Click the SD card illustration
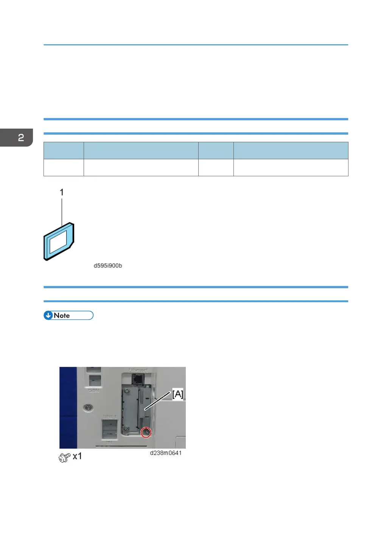 click(59, 241)
